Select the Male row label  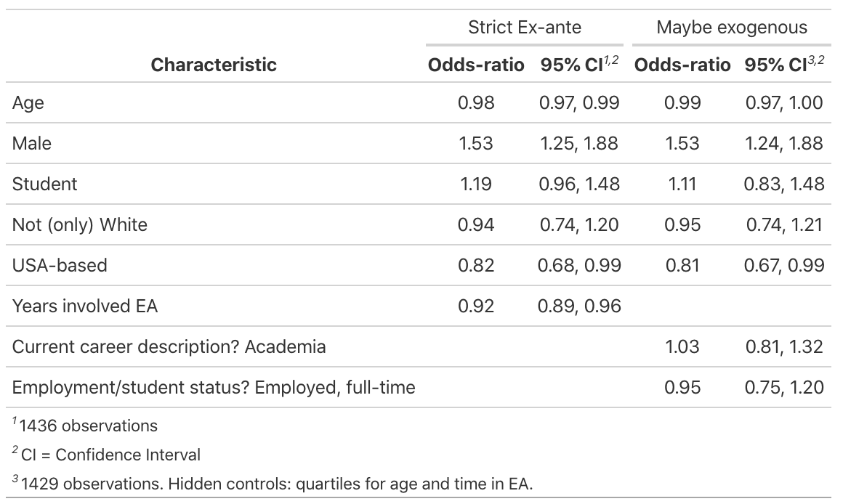(32, 144)
